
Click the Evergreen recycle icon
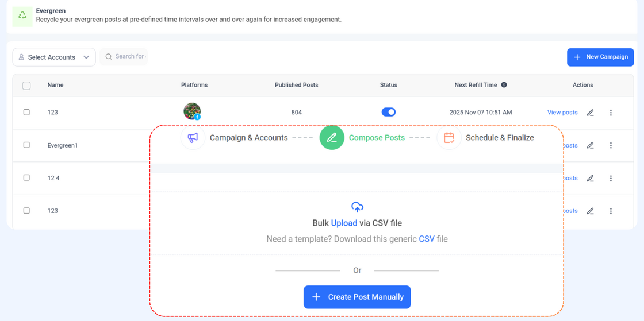click(x=22, y=16)
